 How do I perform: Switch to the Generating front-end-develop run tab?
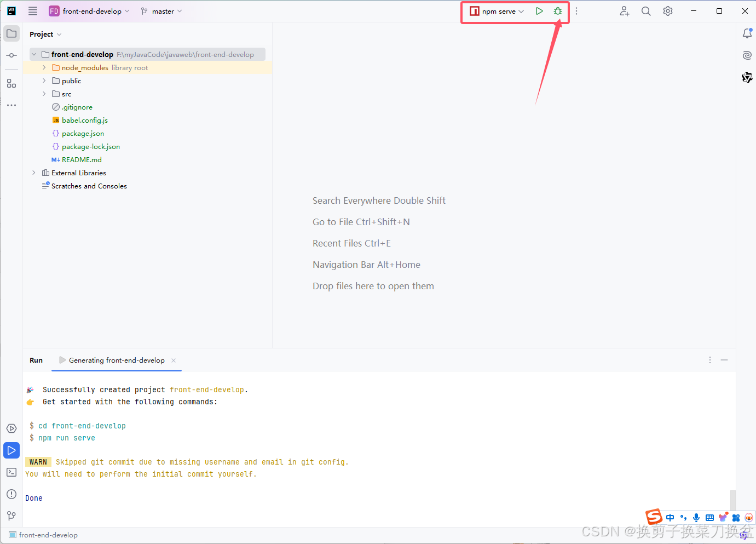click(117, 360)
